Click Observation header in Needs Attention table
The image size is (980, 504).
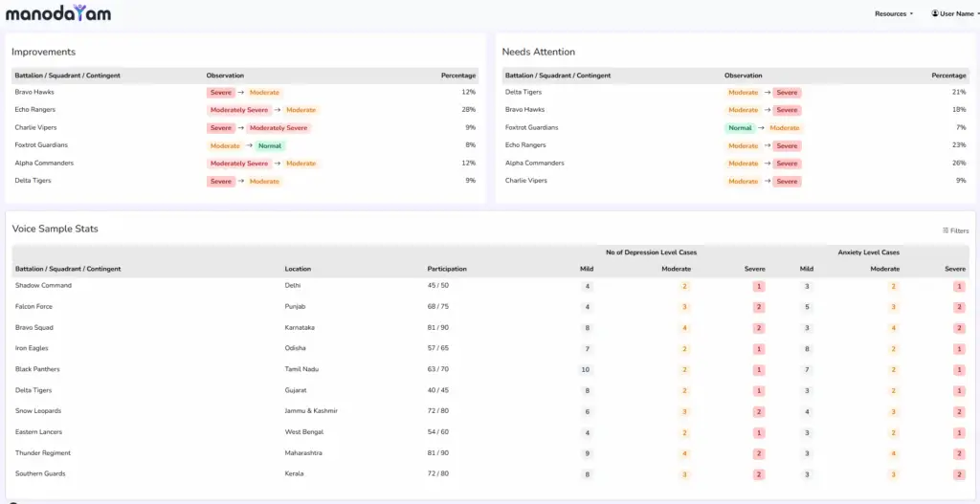(x=743, y=76)
